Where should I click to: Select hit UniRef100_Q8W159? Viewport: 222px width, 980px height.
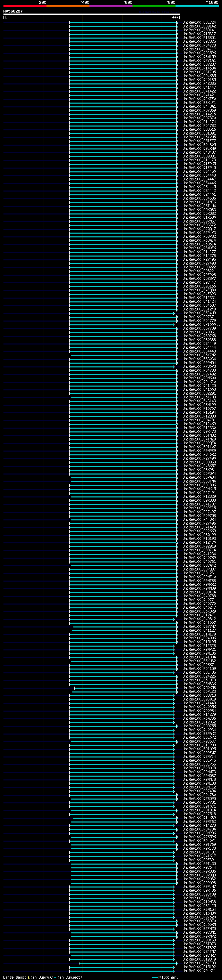[x=199, y=57]
